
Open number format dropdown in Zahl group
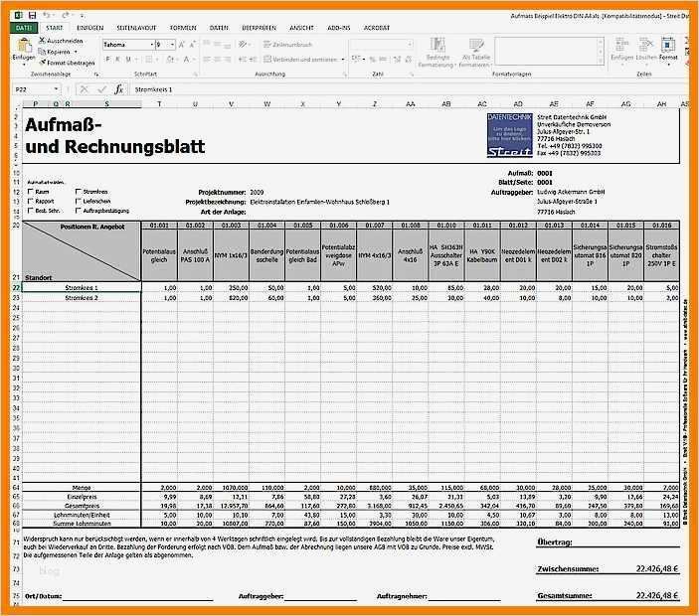point(410,45)
